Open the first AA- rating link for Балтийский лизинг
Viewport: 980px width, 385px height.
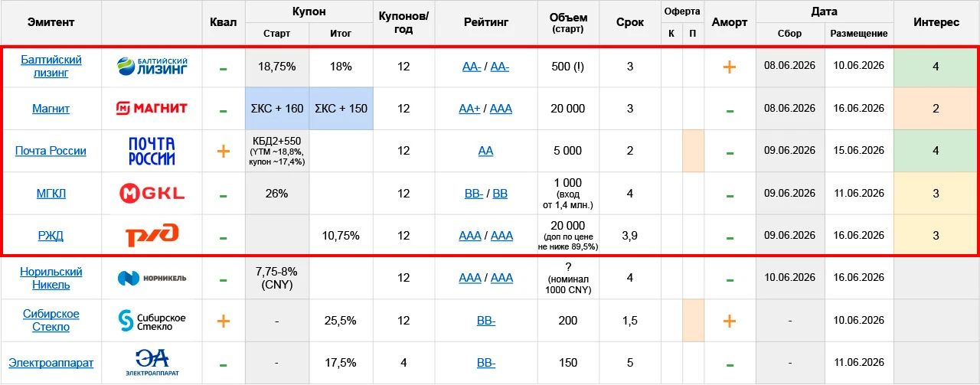(x=472, y=67)
